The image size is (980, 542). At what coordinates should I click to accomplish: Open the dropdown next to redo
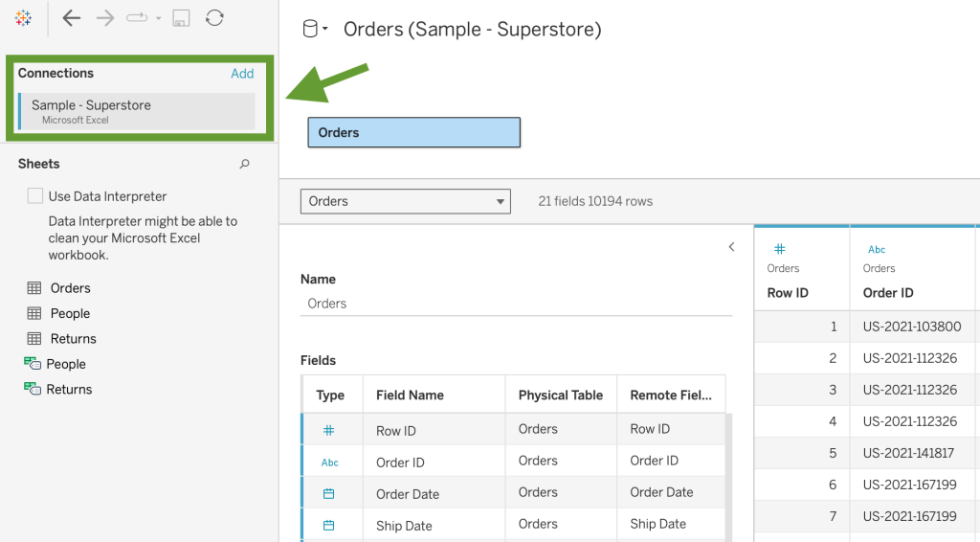pyautogui.click(x=158, y=18)
